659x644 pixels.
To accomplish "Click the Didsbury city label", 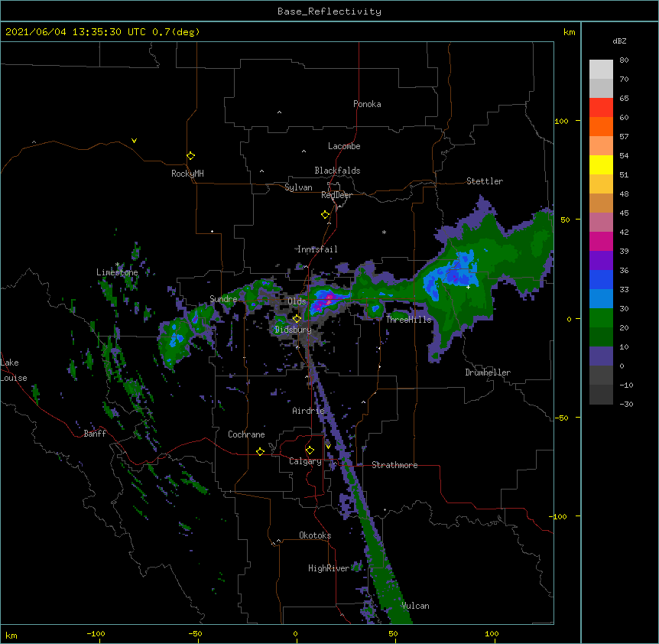I will coord(293,330).
